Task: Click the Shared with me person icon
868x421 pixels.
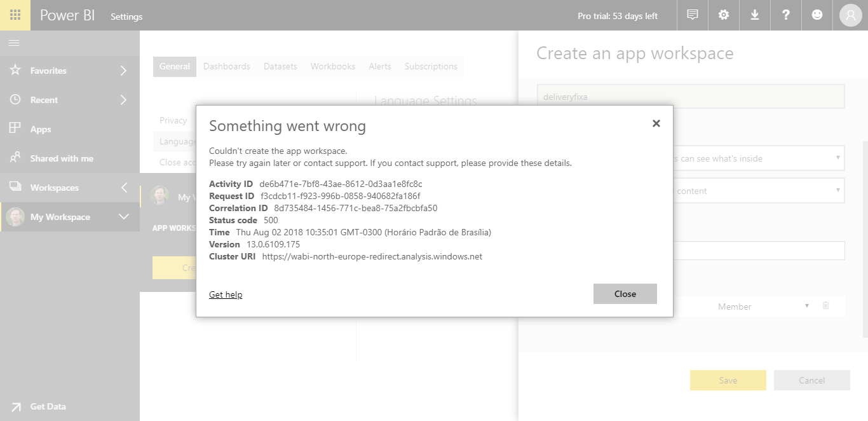Action: pos(15,158)
